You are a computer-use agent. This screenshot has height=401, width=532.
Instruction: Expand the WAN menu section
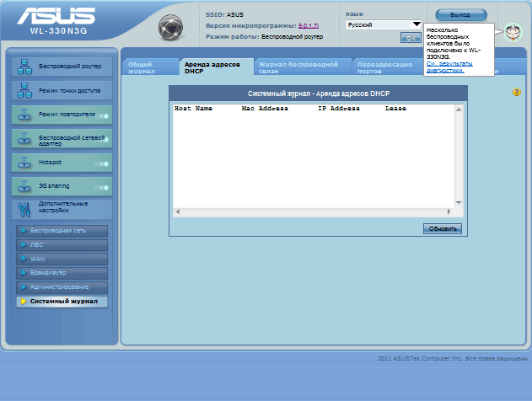click(x=62, y=259)
